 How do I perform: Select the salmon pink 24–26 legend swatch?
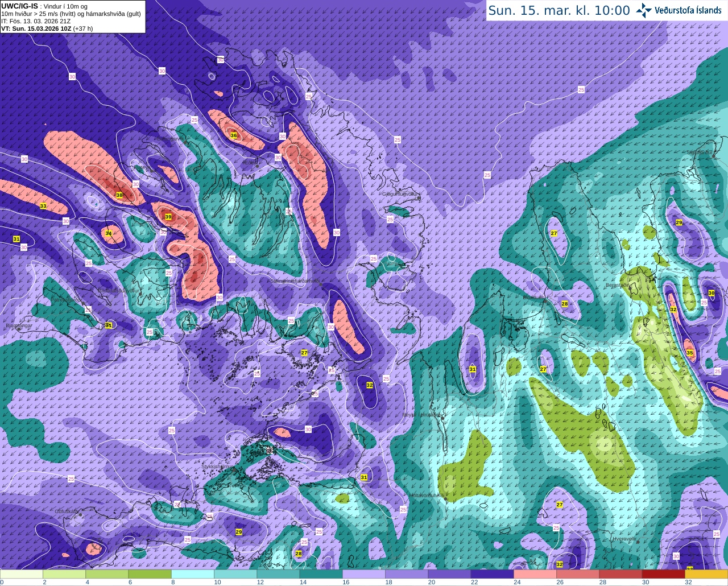tap(535, 573)
